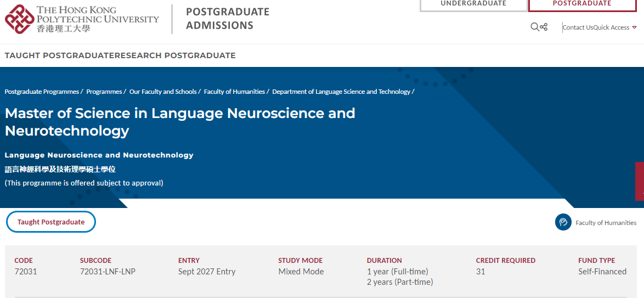Click the Language Neuroscience and Neurotechnology subtitle

[99, 155]
